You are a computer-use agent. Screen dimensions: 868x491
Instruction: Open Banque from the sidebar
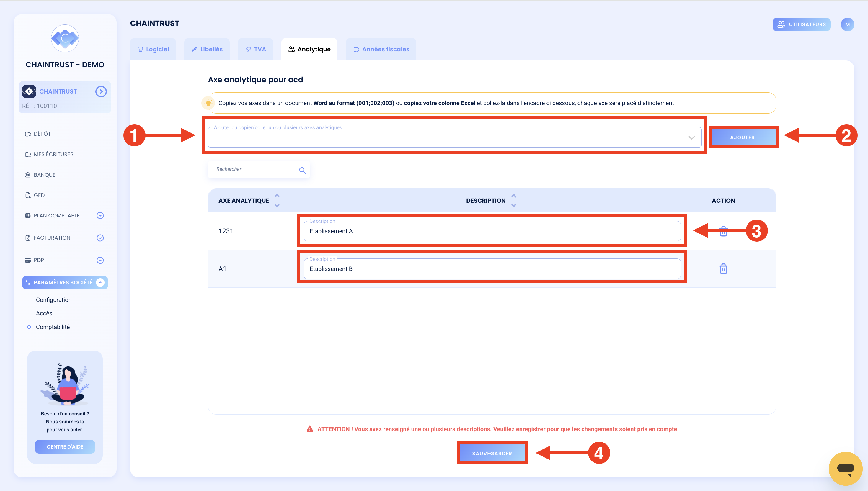(44, 175)
